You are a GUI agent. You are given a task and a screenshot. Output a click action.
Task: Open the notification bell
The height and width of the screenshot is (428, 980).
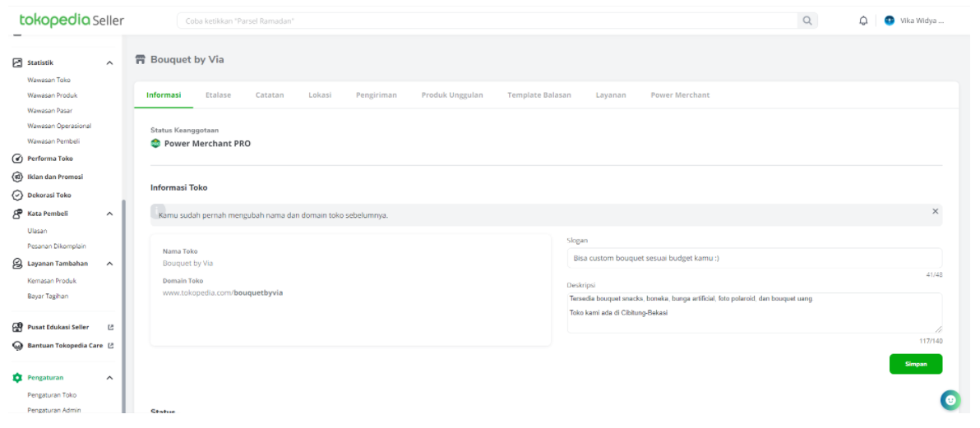[863, 21]
